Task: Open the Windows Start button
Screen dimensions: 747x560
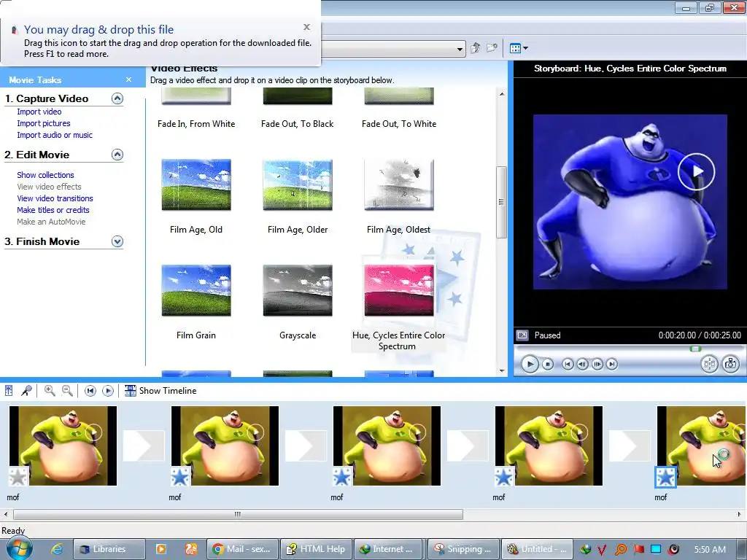Action: point(20,548)
